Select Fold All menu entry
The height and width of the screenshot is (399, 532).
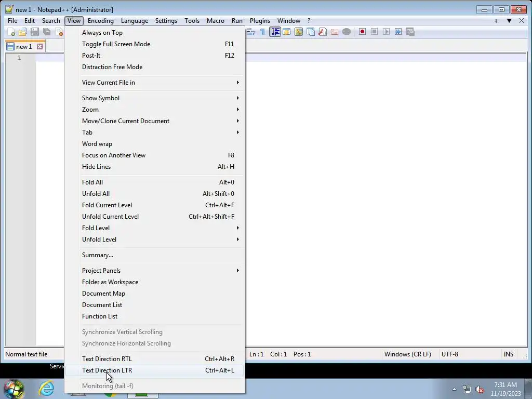click(x=154, y=182)
